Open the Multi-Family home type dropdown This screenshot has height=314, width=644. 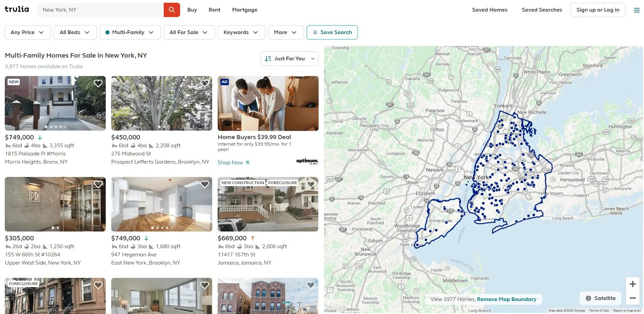point(130,32)
